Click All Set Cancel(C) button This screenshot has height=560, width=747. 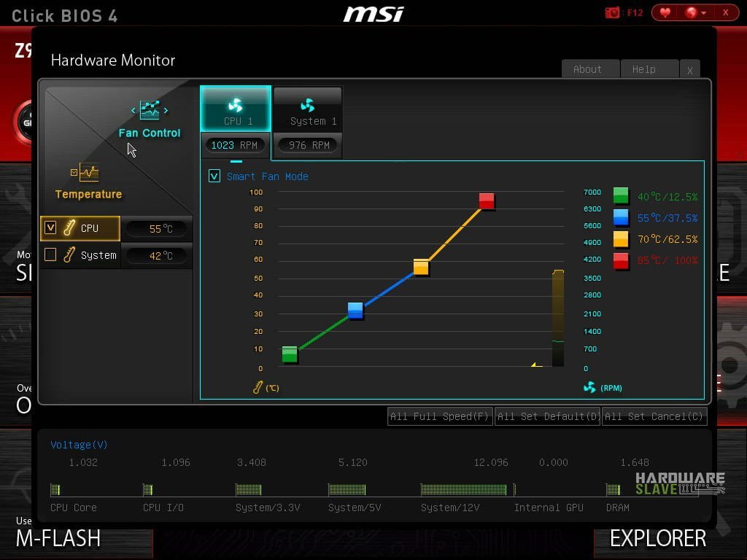pyautogui.click(x=654, y=416)
